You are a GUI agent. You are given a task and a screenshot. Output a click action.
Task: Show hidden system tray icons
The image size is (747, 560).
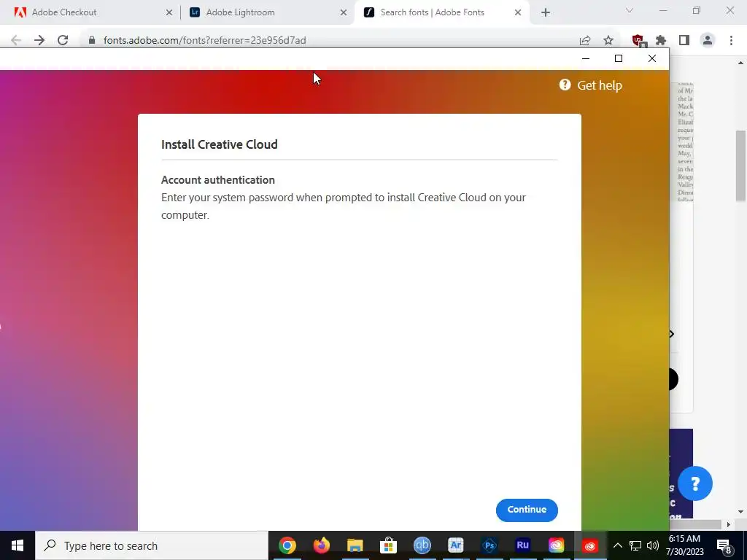click(x=617, y=545)
